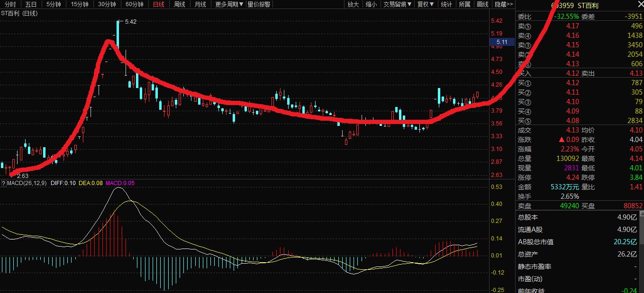This screenshot has height=293, width=644.
Task: Click the 量比 value 1.41
Action: [x=636, y=187]
